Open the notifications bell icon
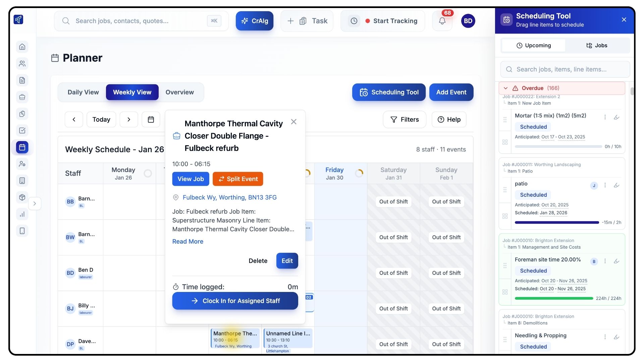The height and width of the screenshot is (362, 644). coord(442,21)
